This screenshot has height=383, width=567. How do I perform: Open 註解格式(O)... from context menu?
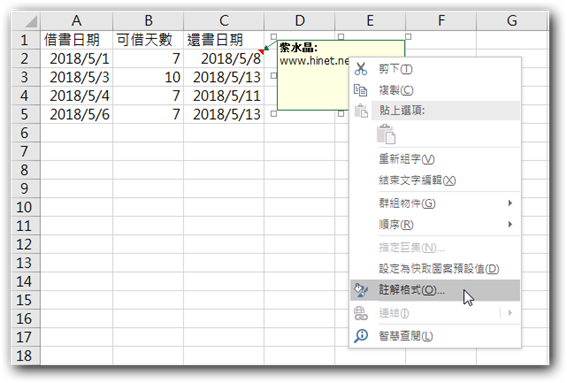click(x=435, y=290)
